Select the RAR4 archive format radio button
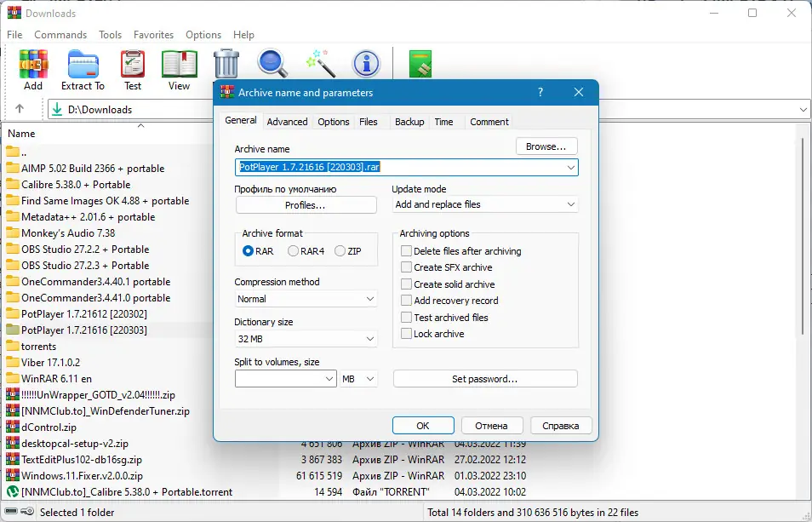Viewport: 812px width, 522px height. pyautogui.click(x=293, y=251)
